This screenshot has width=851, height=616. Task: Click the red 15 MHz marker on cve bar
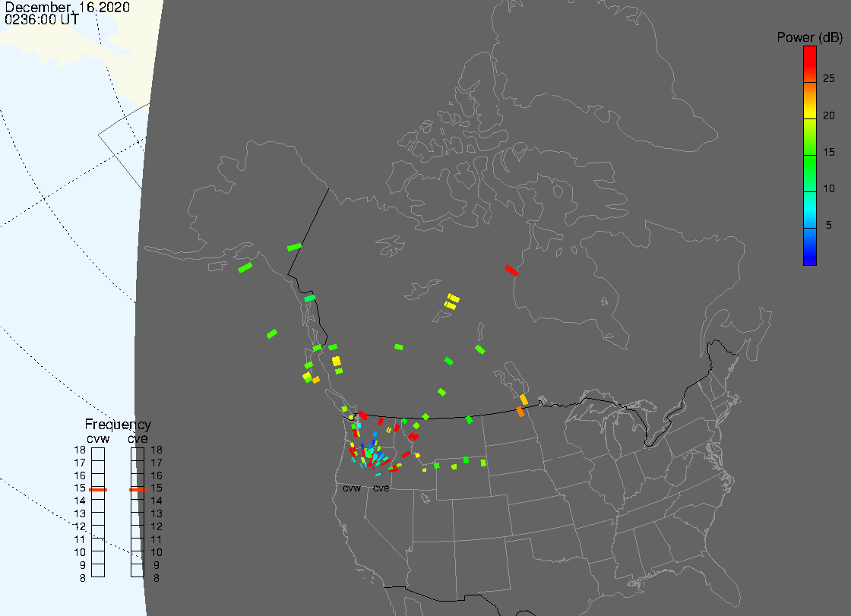(x=138, y=490)
